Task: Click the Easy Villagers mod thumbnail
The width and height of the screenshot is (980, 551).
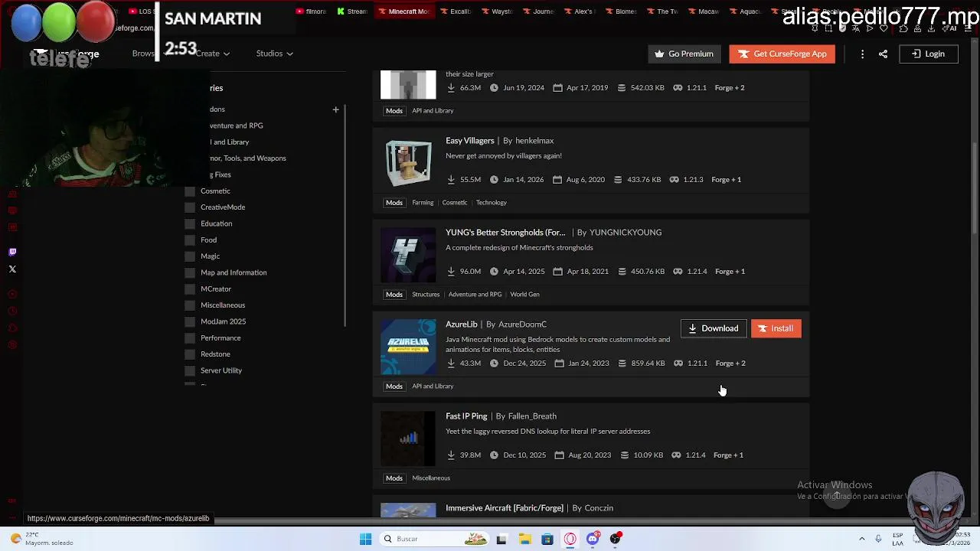Action: [x=408, y=163]
